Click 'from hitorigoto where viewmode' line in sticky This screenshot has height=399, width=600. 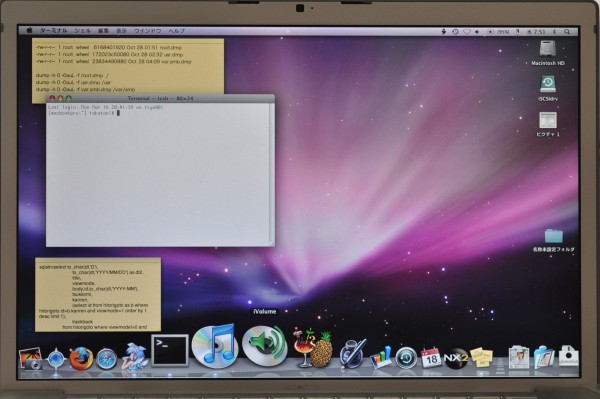click(x=104, y=327)
